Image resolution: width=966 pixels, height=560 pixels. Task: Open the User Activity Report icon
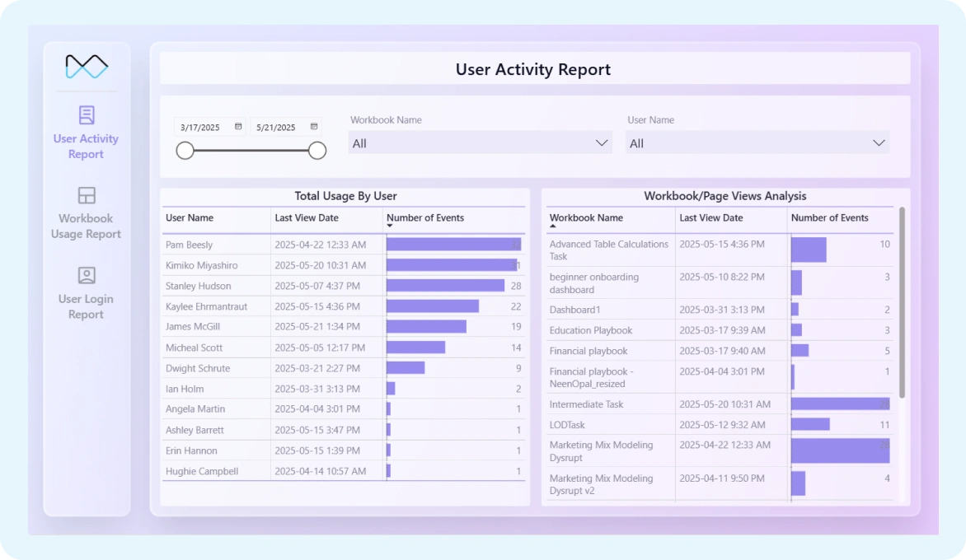tap(87, 115)
